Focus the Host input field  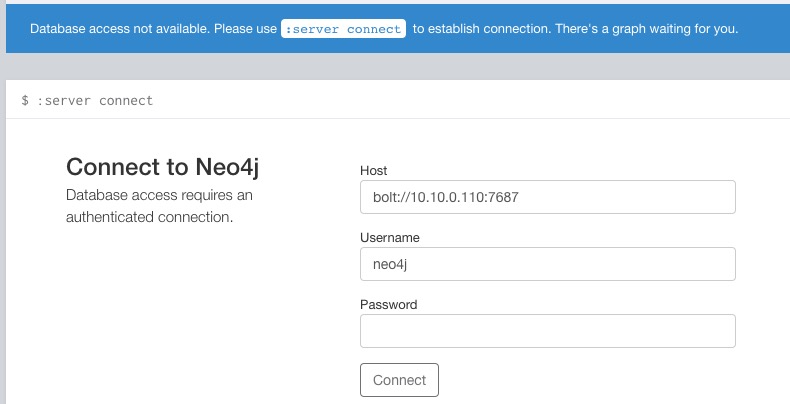pyautogui.click(x=548, y=197)
